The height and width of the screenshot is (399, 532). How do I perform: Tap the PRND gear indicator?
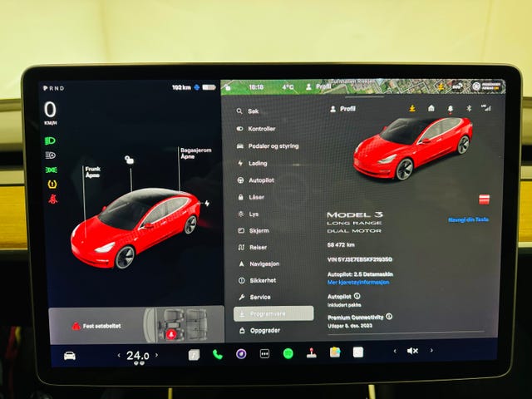tap(53, 88)
